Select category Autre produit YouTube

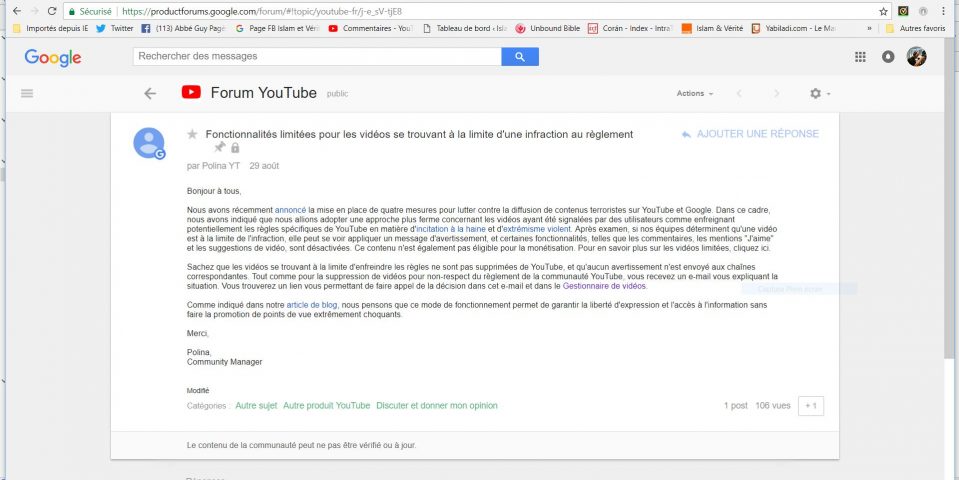click(327, 405)
